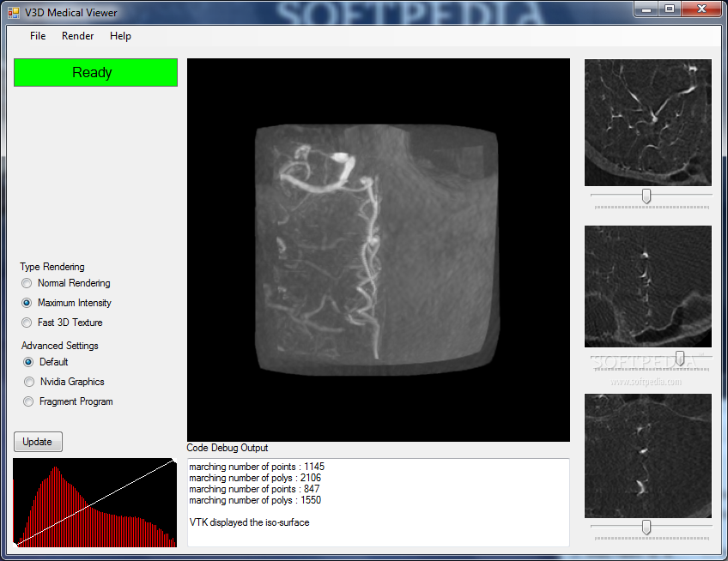
Task: Click the middle slice image thumbnail
Action: coord(647,287)
